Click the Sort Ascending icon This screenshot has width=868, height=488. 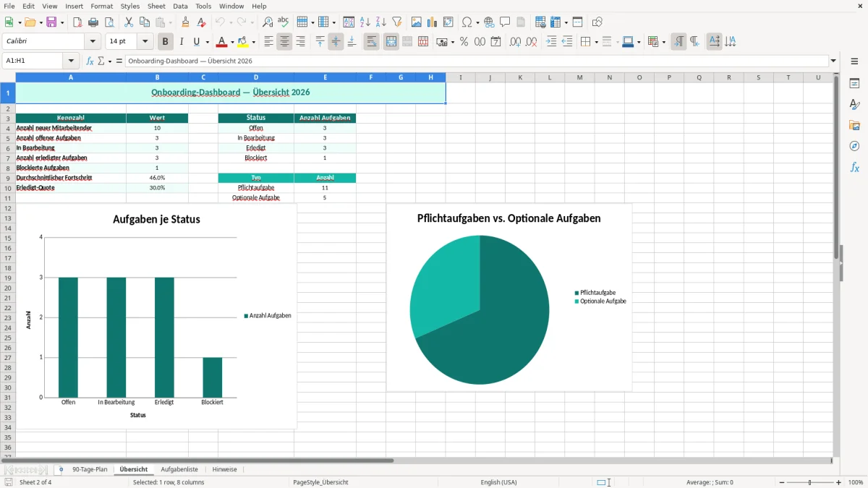(x=365, y=22)
